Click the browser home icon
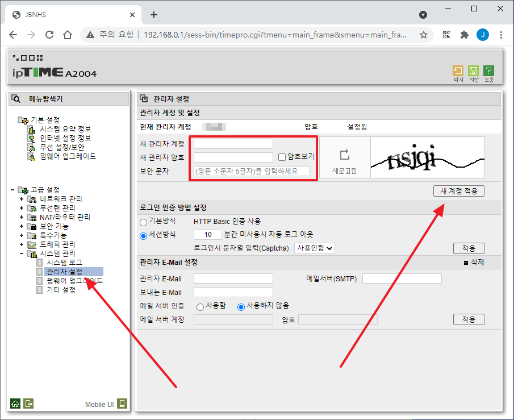514x420 pixels. pos(68,35)
